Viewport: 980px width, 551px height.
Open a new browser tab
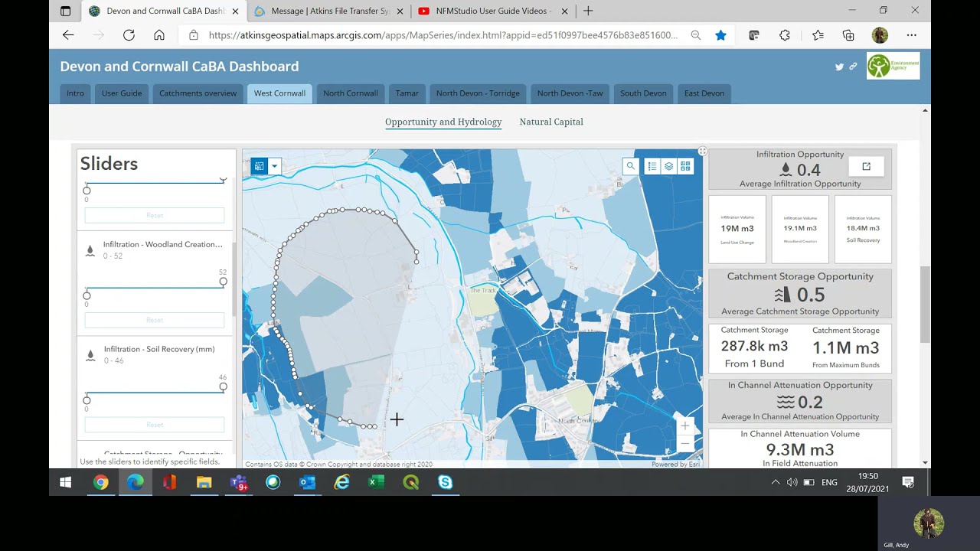coord(588,11)
